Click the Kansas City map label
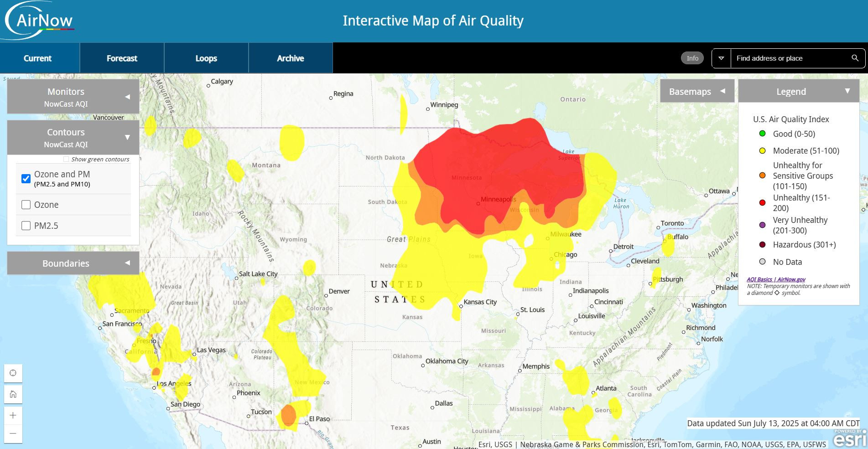The image size is (868, 449). [x=480, y=302]
